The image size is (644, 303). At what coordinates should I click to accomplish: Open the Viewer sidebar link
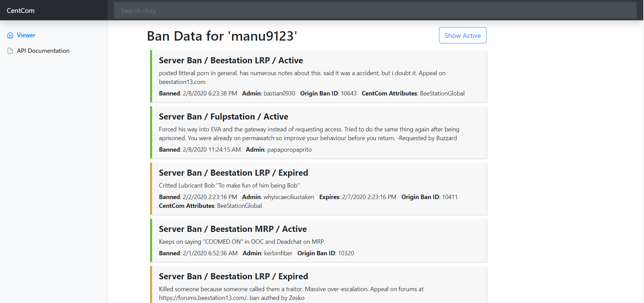tap(26, 35)
